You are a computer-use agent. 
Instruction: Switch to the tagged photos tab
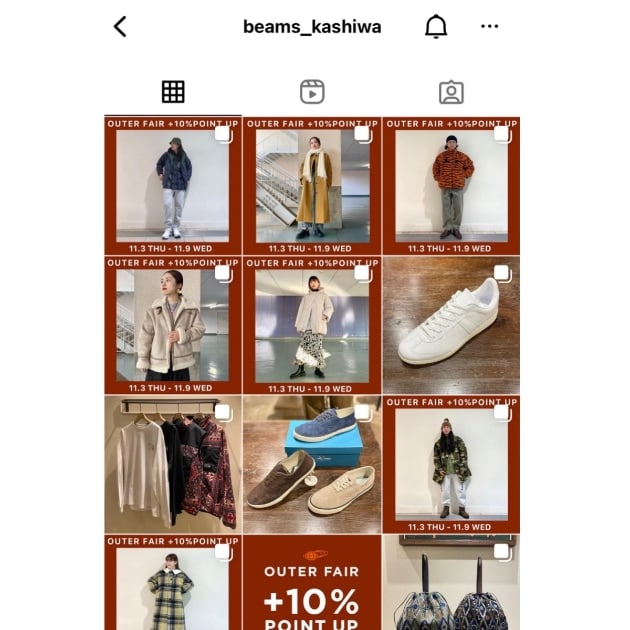click(x=451, y=92)
